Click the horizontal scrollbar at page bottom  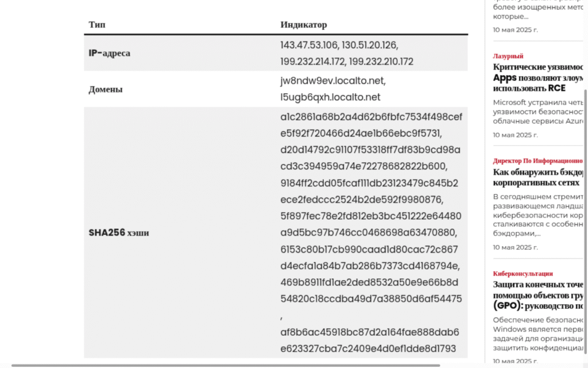tap(225, 365)
